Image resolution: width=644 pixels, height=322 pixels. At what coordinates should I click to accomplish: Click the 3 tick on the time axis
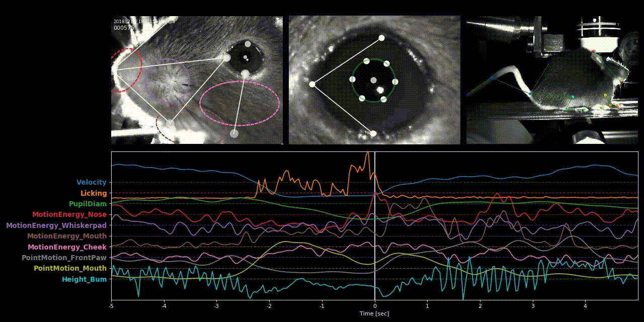pos(533,305)
